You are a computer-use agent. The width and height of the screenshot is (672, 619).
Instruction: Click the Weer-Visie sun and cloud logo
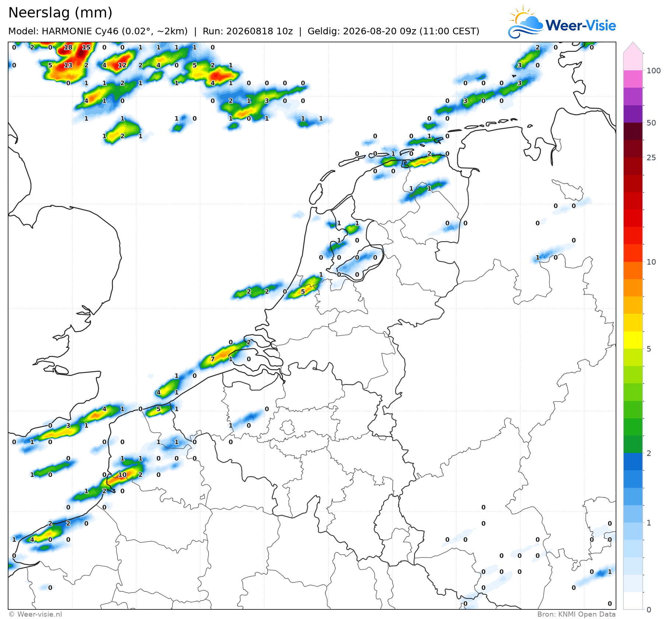526,22
